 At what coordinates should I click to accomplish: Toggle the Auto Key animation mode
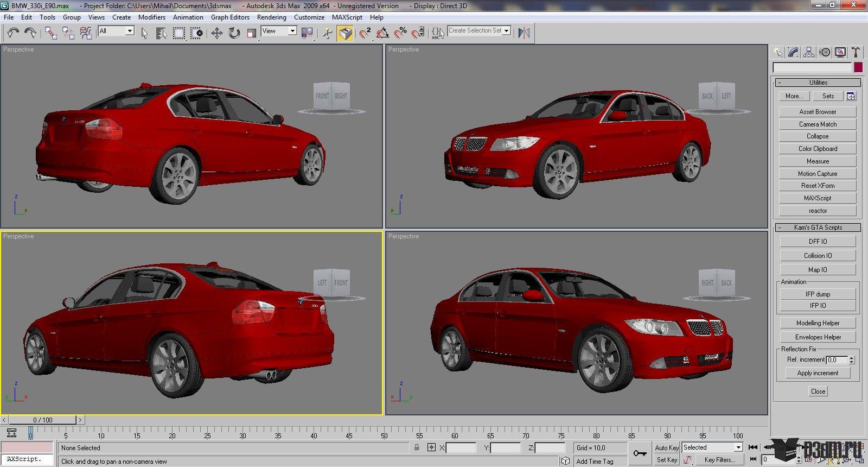tap(667, 447)
